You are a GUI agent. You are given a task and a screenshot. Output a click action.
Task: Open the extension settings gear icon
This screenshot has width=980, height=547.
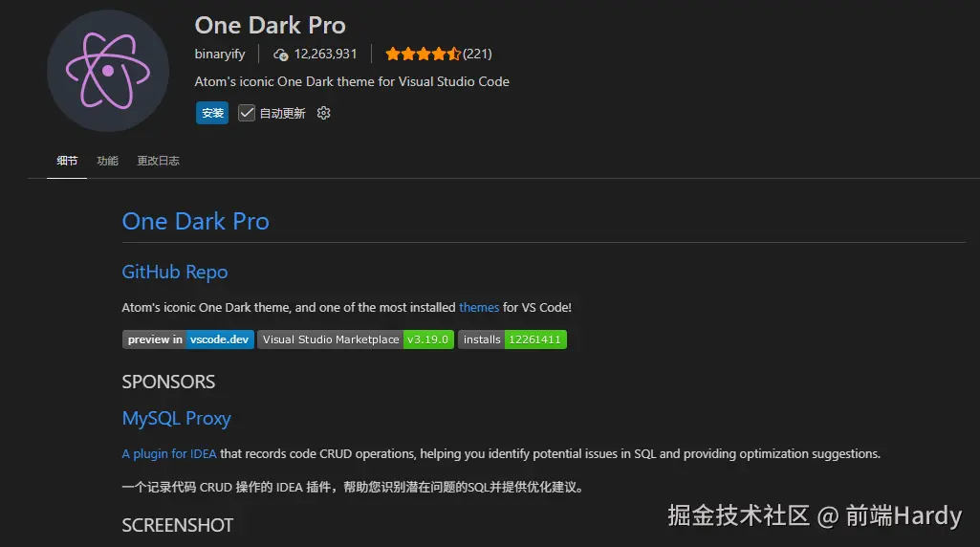323,113
